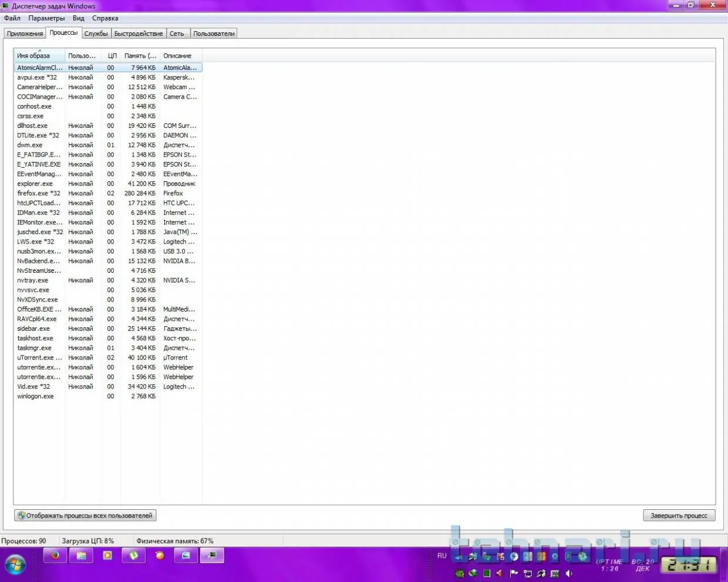Click the Загрузка ЦП: 8% status entry
Viewport: 728px width, 582px height.
tap(87, 541)
